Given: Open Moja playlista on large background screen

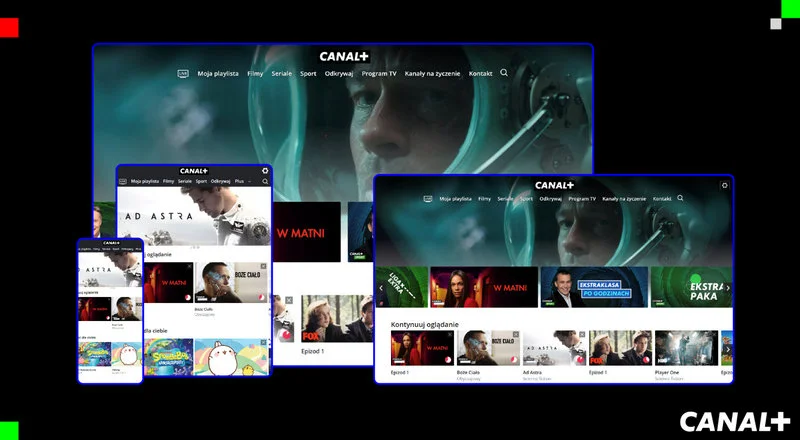Looking at the screenshot, I should tap(218, 74).
